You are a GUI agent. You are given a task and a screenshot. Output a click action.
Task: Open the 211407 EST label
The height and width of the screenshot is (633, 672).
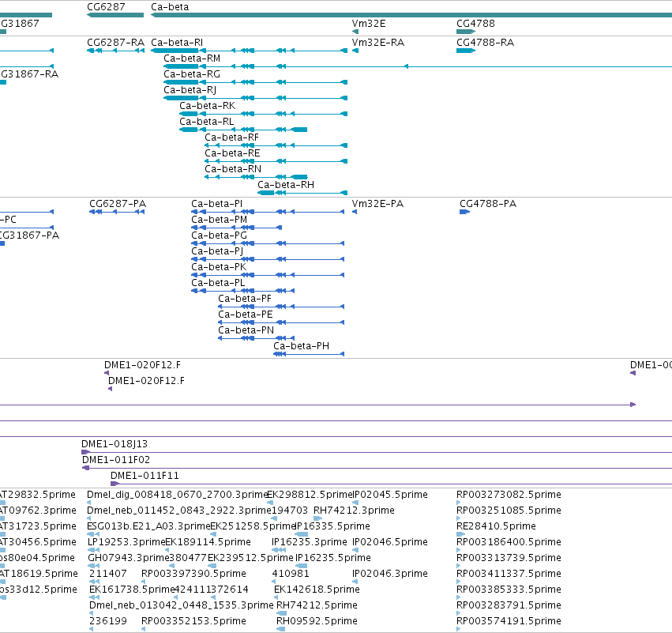point(108,575)
